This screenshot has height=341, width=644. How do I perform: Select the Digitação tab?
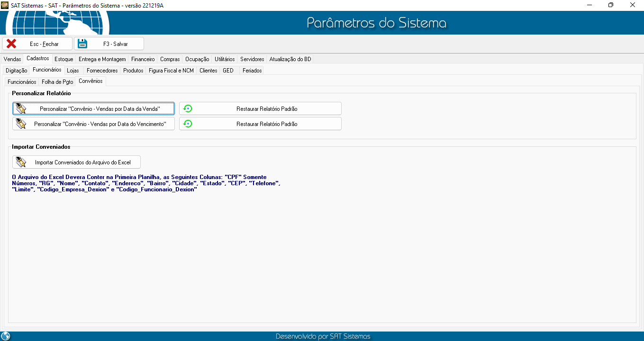point(16,71)
